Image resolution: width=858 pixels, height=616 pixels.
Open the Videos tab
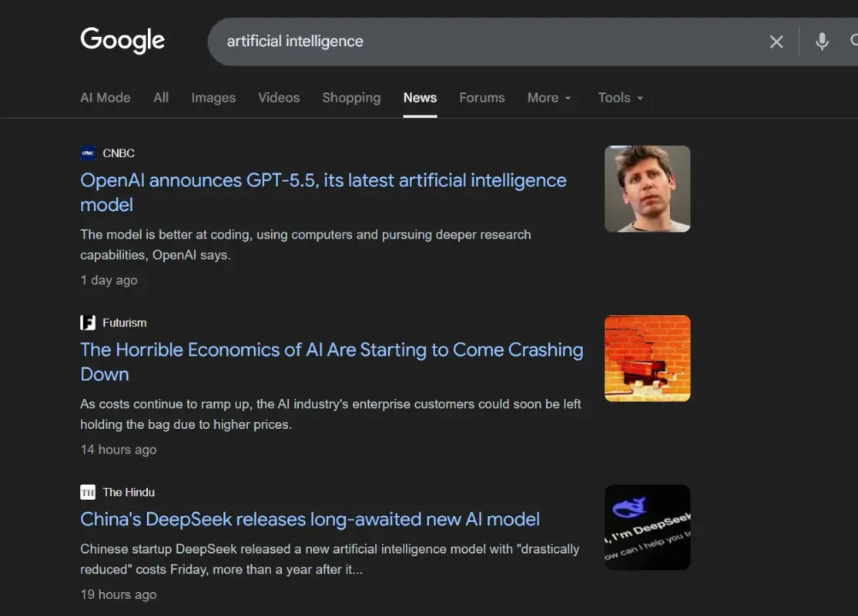point(279,97)
